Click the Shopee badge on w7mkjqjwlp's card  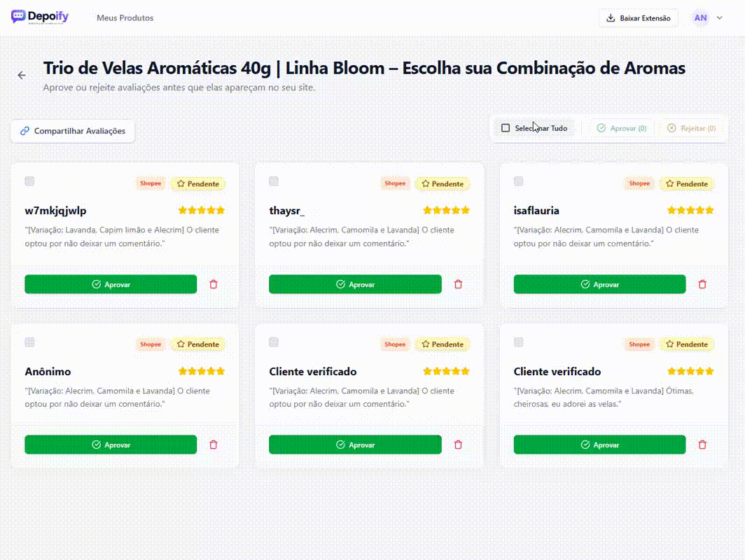click(x=150, y=183)
